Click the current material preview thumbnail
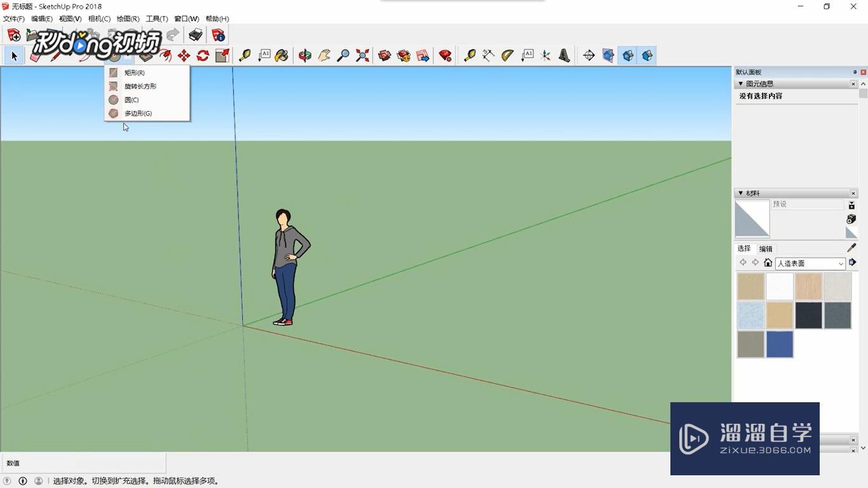 [x=752, y=219]
